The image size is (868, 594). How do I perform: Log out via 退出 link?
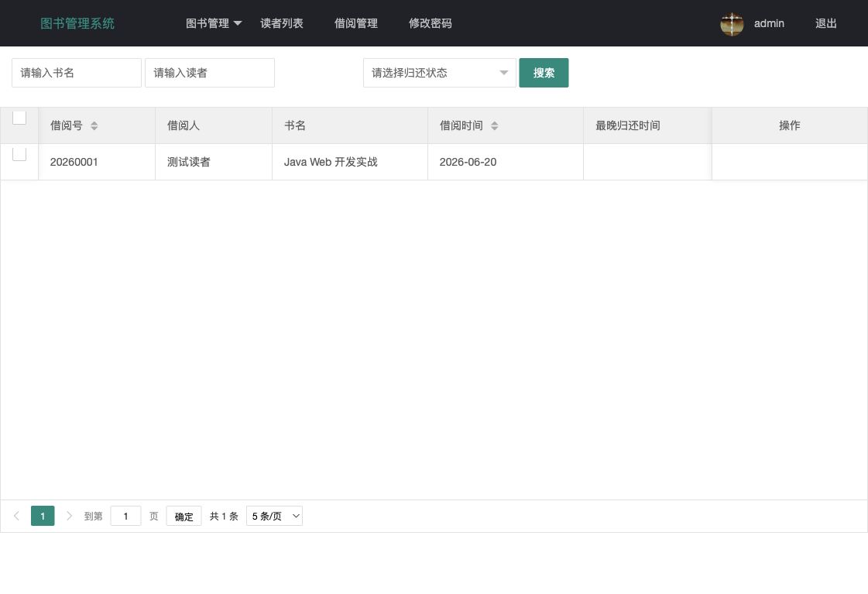click(x=825, y=23)
